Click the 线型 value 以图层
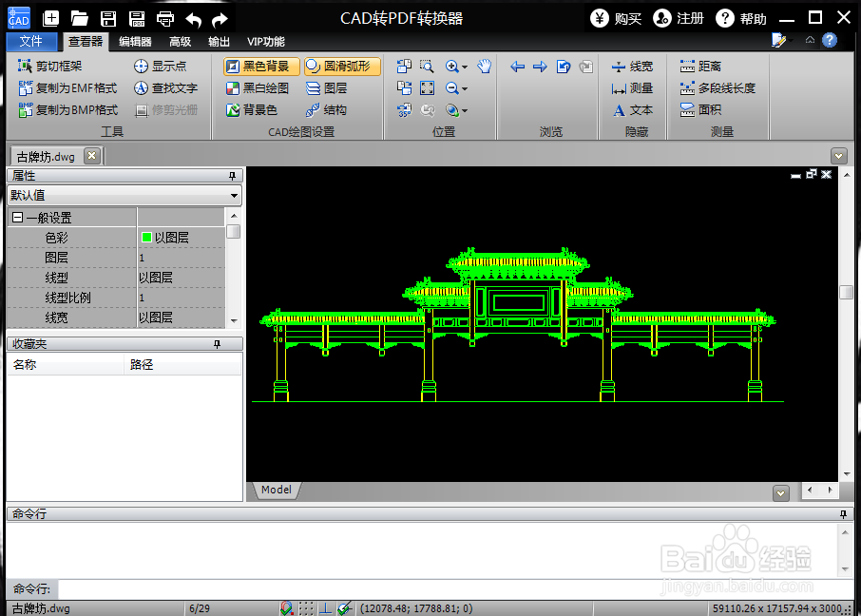This screenshot has height=616, width=861. click(x=182, y=278)
